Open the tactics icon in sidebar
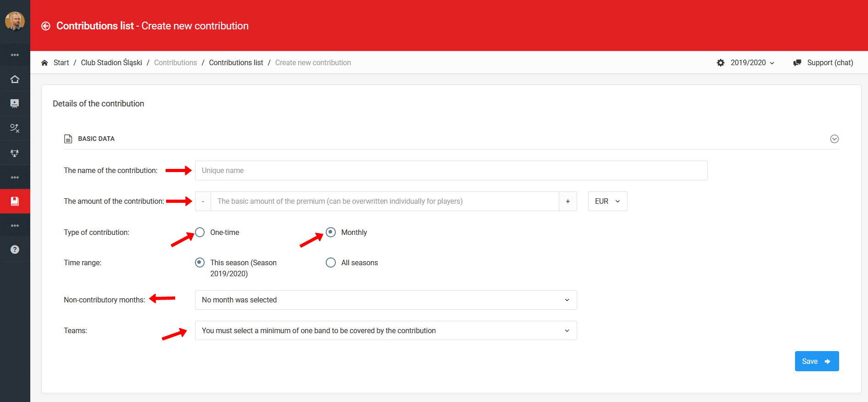Screen dimensions: 868x402 pos(15,128)
